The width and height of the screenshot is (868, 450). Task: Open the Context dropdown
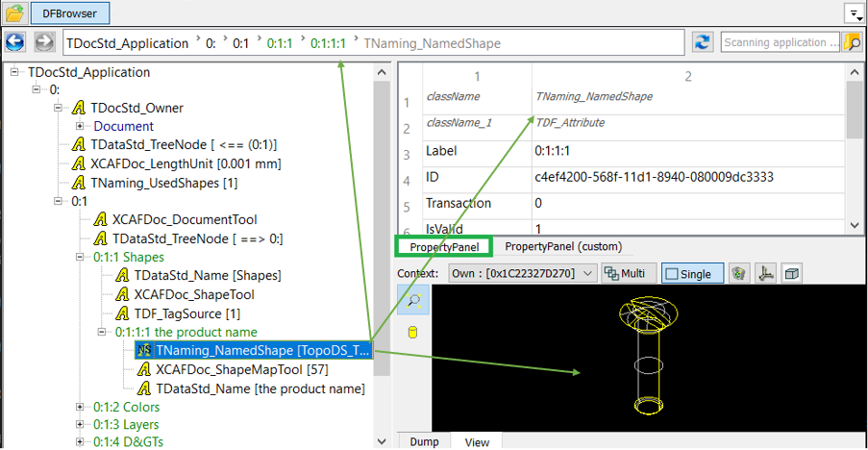point(524,273)
